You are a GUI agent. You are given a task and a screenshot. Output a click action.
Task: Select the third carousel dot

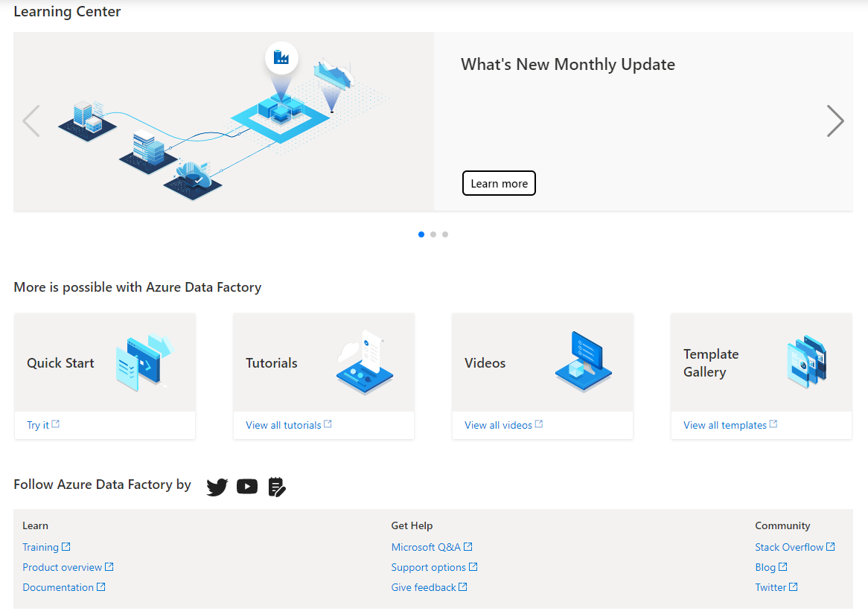445,234
